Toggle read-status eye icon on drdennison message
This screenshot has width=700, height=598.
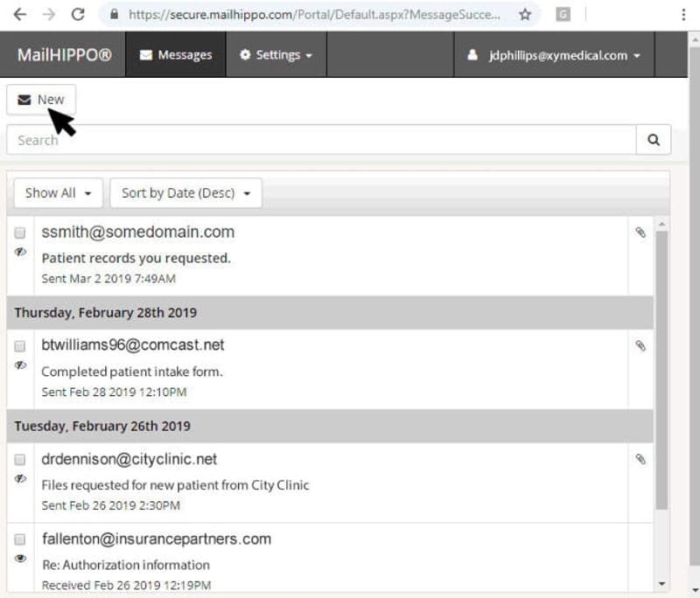tap(20, 478)
